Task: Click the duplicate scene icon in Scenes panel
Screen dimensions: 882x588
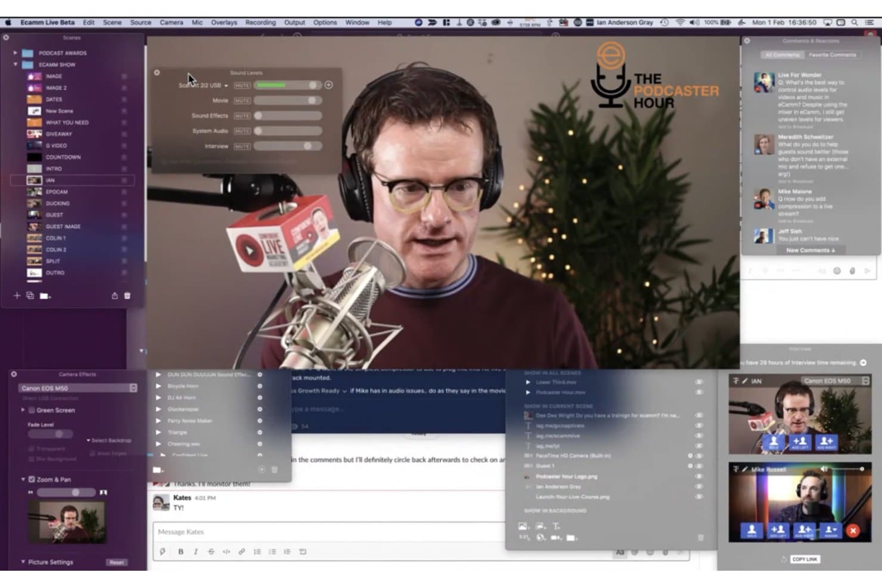Action: tap(30, 295)
